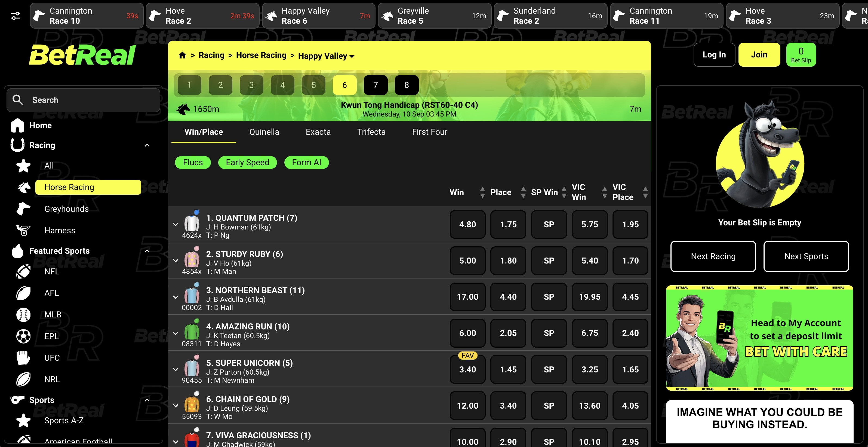Open the Happy Valley track dropdown

[x=352, y=56]
